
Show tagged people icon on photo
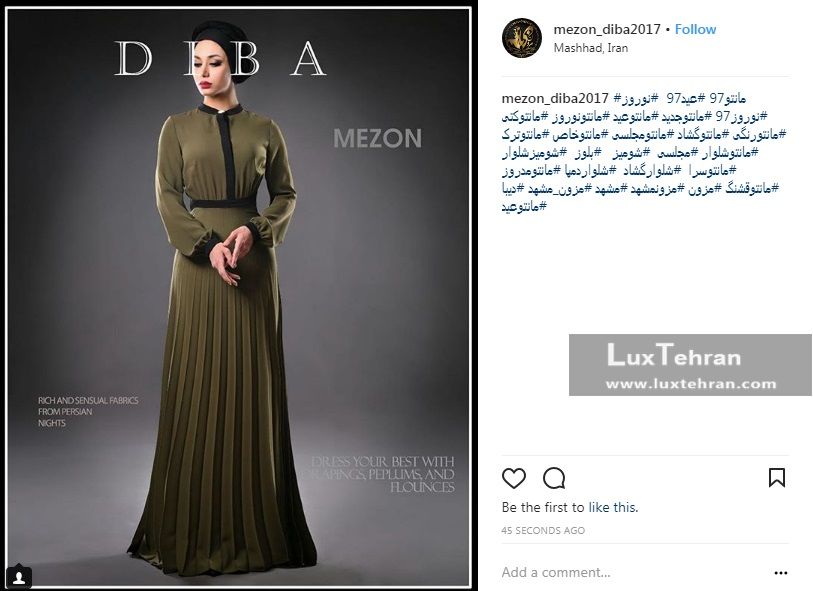tap(19, 577)
